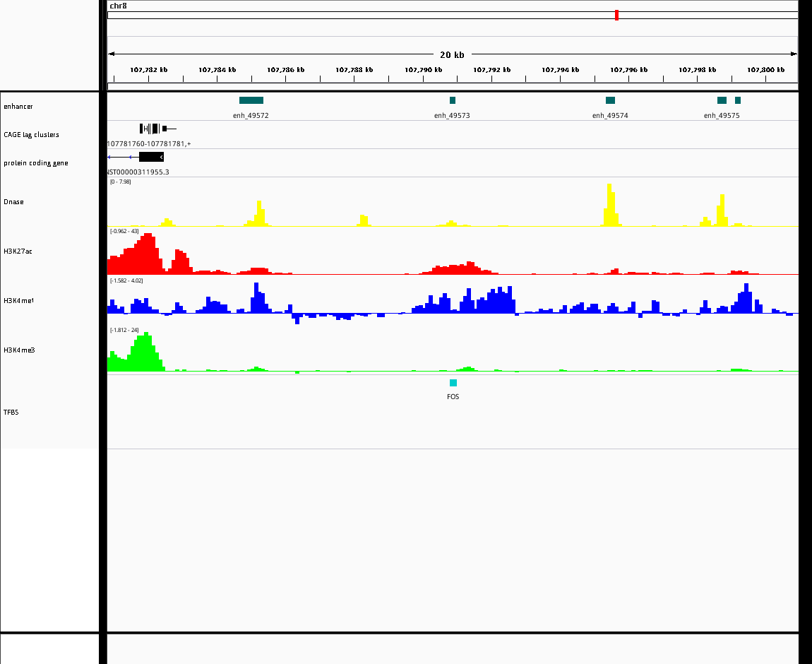This screenshot has height=664, width=812.
Task: Click the H3K4me1 track label
Action: (x=18, y=301)
